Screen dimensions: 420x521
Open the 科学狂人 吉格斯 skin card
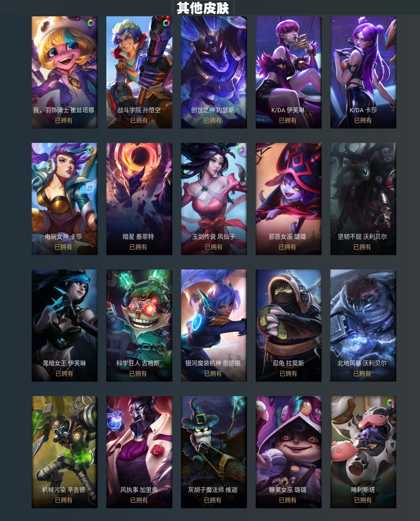139,325
